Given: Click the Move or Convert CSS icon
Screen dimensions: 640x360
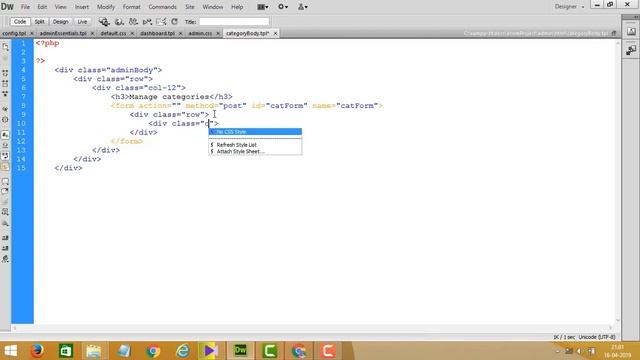Looking at the screenshot, I should tap(5, 223).
